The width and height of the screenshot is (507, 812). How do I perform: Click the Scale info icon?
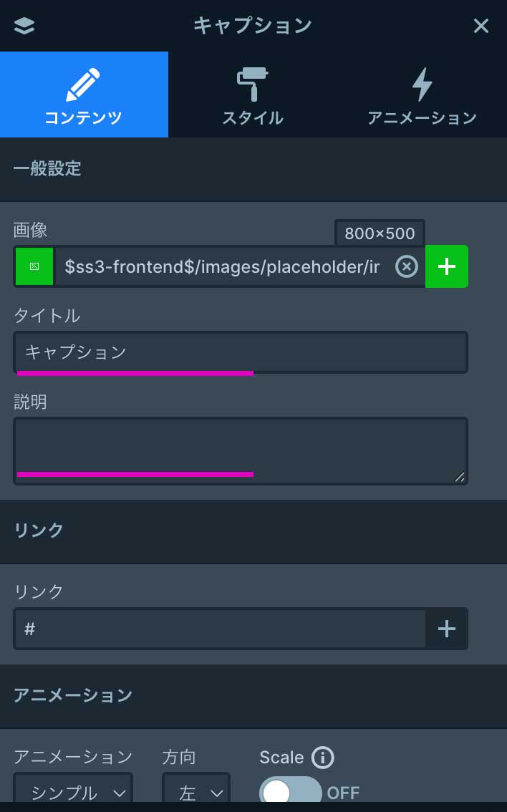(x=322, y=758)
